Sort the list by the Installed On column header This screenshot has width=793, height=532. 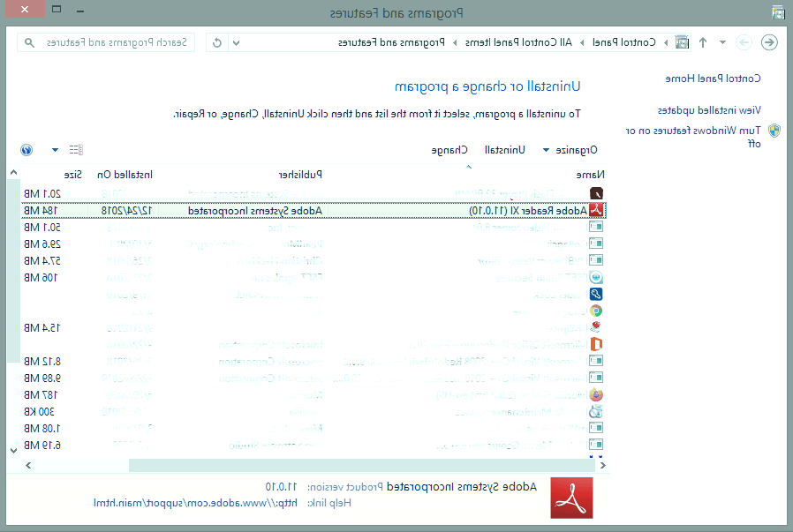coord(125,175)
